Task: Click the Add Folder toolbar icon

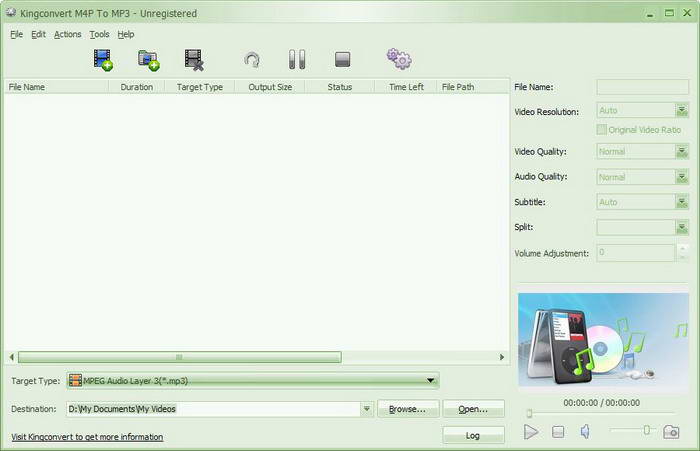Action: 148,60
